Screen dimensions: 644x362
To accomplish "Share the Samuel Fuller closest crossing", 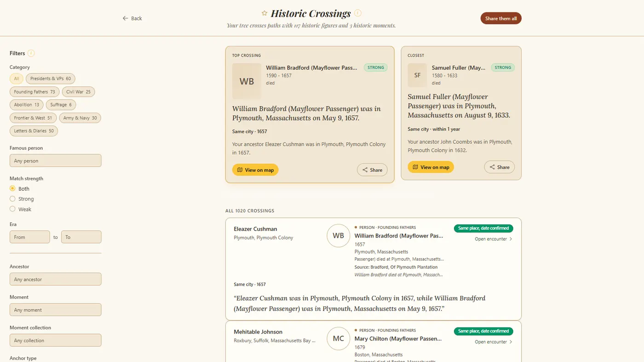I will pyautogui.click(x=500, y=167).
